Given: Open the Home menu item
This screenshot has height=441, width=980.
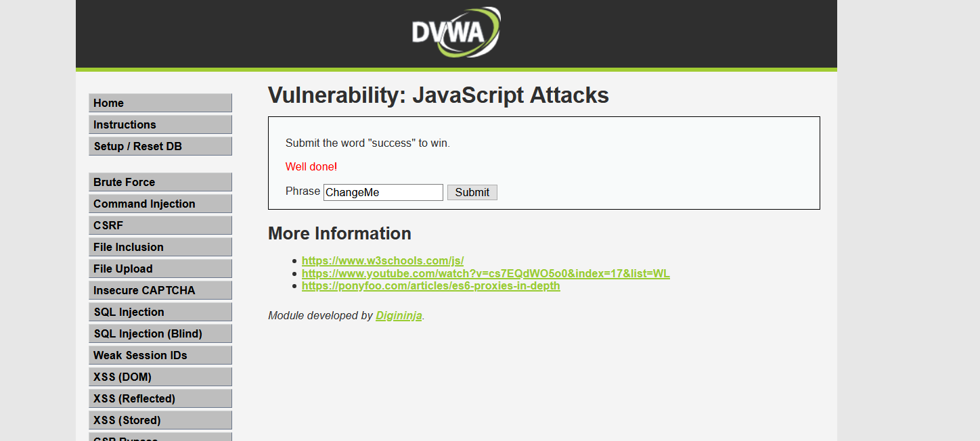Looking at the screenshot, I should [160, 103].
